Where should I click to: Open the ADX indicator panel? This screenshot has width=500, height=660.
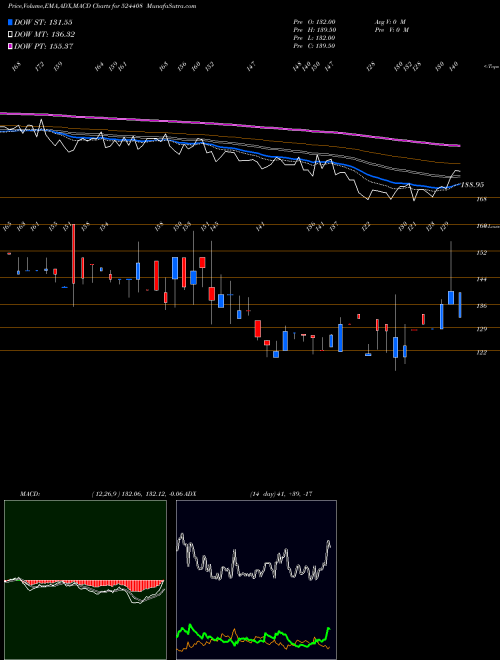pos(256,580)
